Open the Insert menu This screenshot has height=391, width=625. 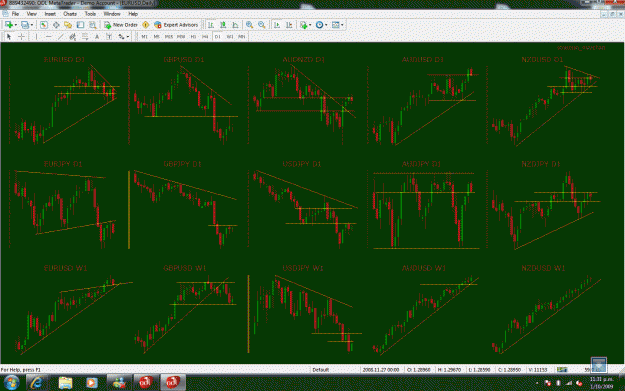coord(50,14)
